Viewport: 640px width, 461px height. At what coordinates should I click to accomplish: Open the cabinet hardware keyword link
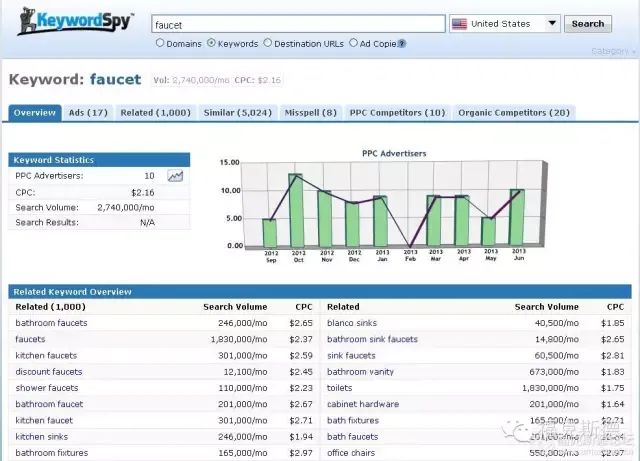click(363, 404)
